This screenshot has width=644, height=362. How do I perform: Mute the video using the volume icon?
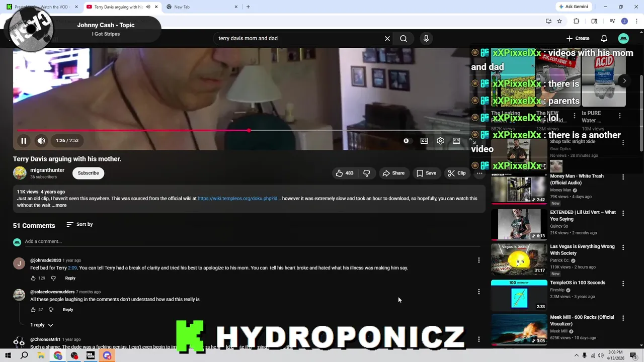(x=41, y=141)
